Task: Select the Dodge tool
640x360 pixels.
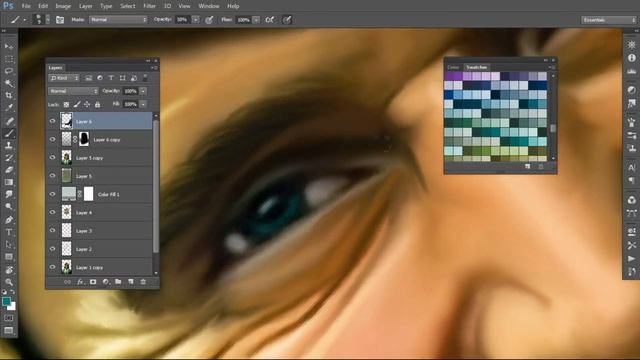Action: point(9,207)
